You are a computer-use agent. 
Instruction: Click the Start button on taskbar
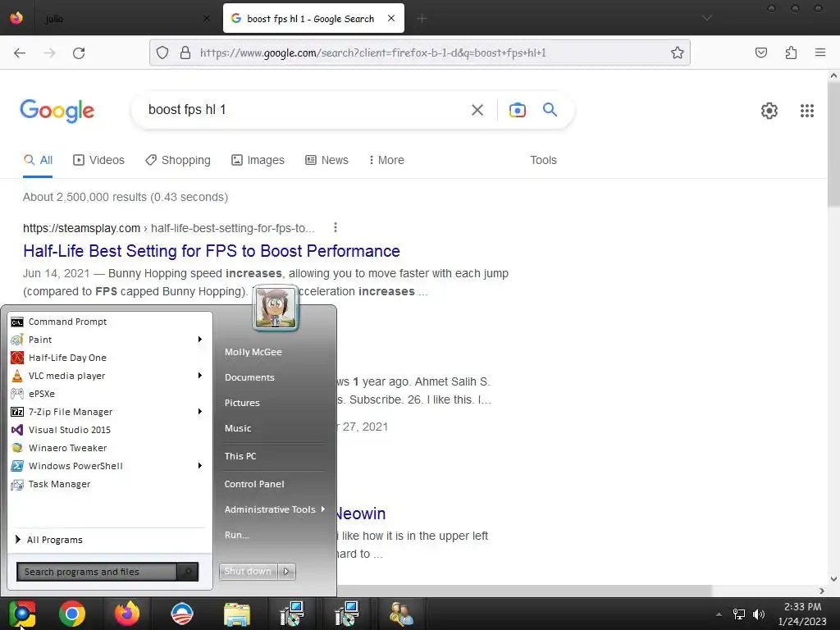(x=22, y=614)
